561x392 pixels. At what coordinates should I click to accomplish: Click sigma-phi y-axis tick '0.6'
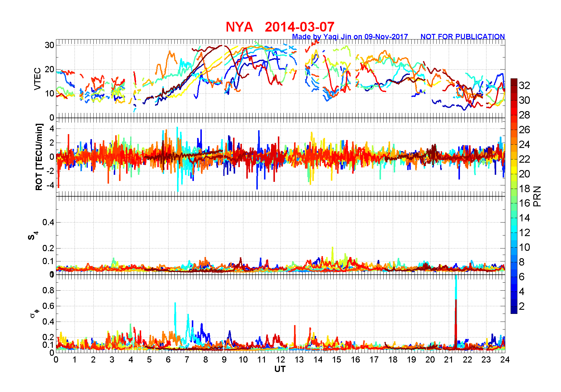click(x=48, y=306)
